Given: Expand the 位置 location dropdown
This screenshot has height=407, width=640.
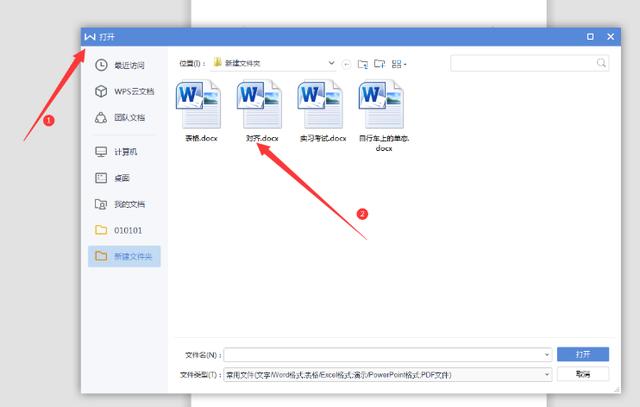Looking at the screenshot, I should (x=331, y=63).
